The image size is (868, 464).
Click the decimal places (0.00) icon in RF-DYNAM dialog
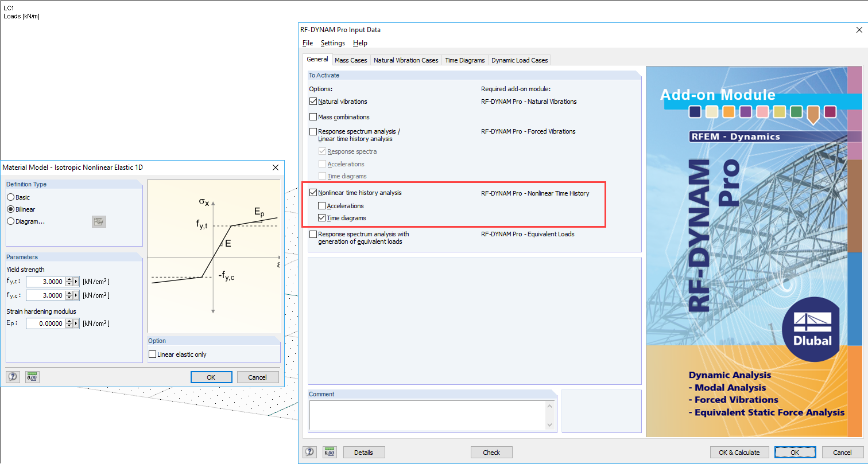330,452
